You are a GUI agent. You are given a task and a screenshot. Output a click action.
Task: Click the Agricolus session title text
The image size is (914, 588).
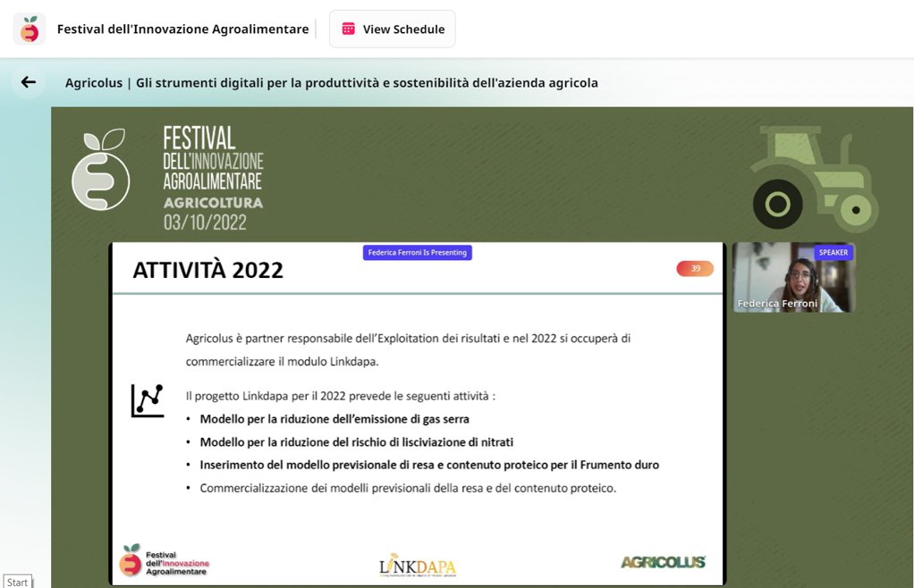pos(332,83)
